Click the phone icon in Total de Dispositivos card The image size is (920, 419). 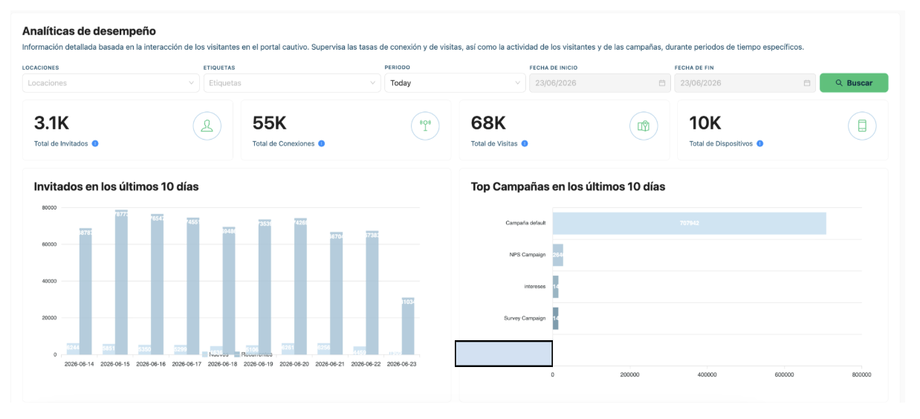(x=862, y=126)
